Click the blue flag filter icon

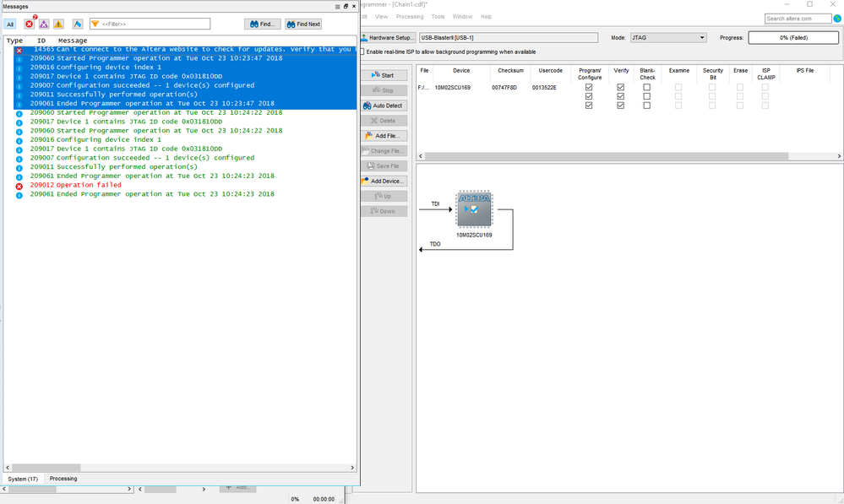[x=78, y=24]
